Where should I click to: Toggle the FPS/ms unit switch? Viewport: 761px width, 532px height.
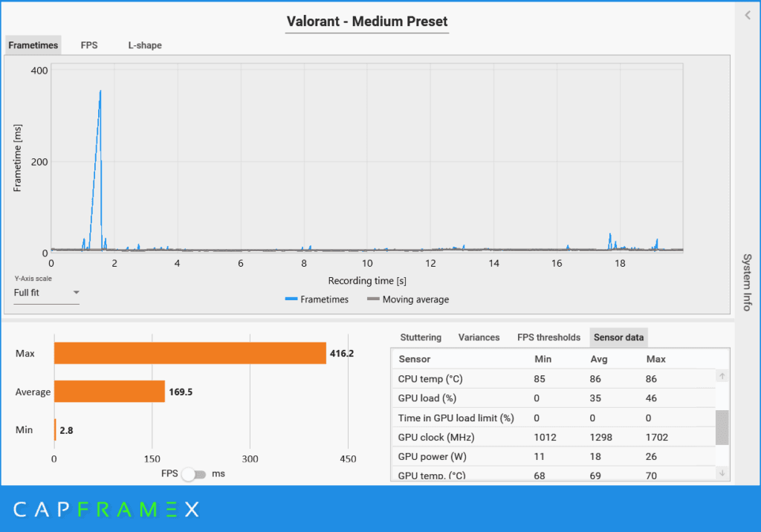pyautogui.click(x=194, y=474)
